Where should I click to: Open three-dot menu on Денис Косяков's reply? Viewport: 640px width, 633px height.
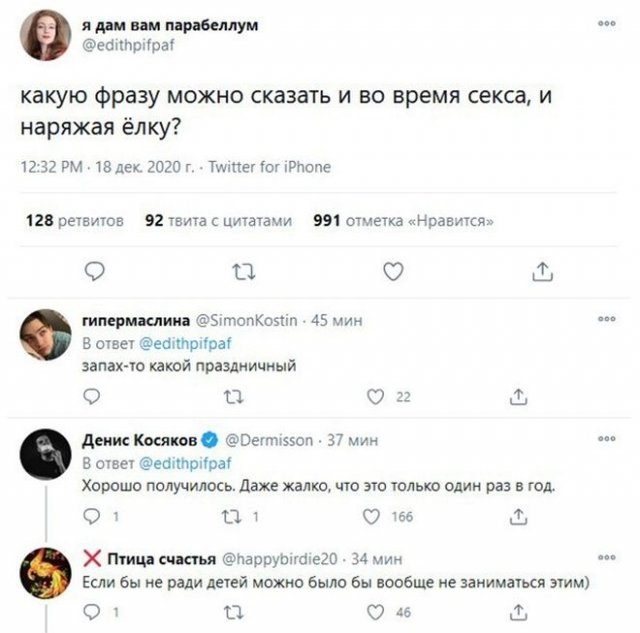coord(607,438)
